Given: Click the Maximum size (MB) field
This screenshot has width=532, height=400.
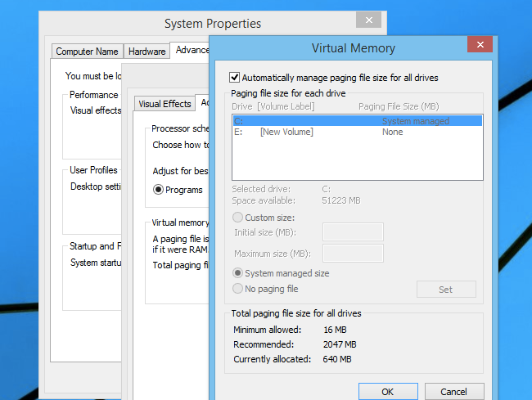Looking at the screenshot, I should click(353, 254).
